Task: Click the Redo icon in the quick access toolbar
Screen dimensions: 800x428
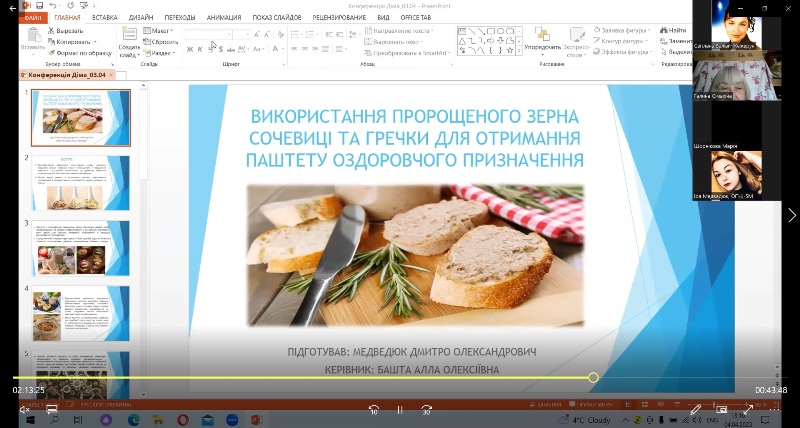Action: 70,6
